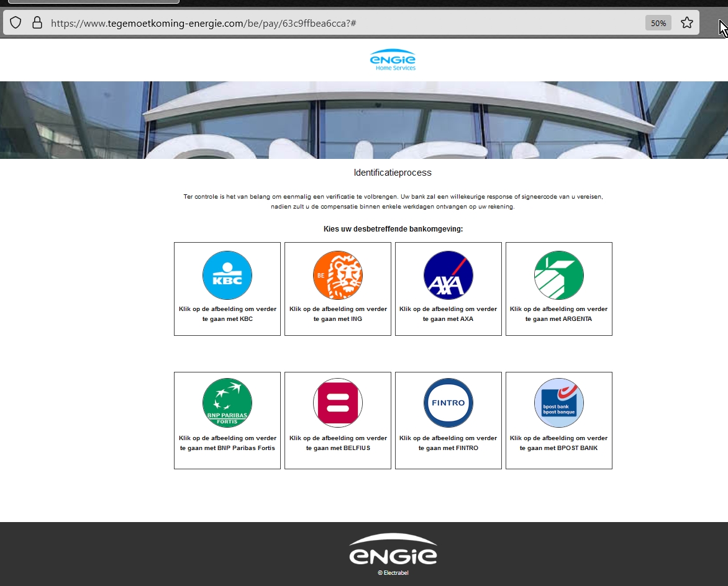Click the Engie Home Services header logo
The width and height of the screenshot is (728, 586).
[393, 60]
